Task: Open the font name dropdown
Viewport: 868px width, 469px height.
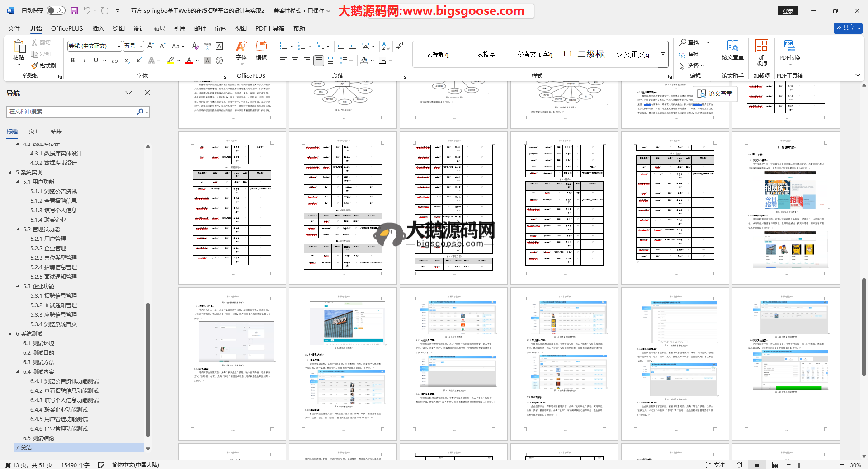Action: [119, 46]
